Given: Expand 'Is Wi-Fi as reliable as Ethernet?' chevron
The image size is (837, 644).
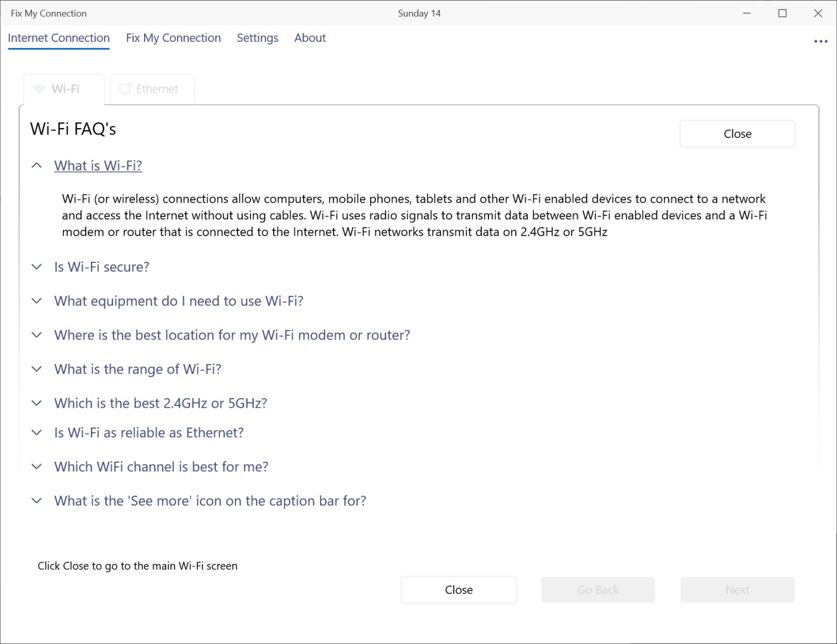Looking at the screenshot, I should [36, 432].
